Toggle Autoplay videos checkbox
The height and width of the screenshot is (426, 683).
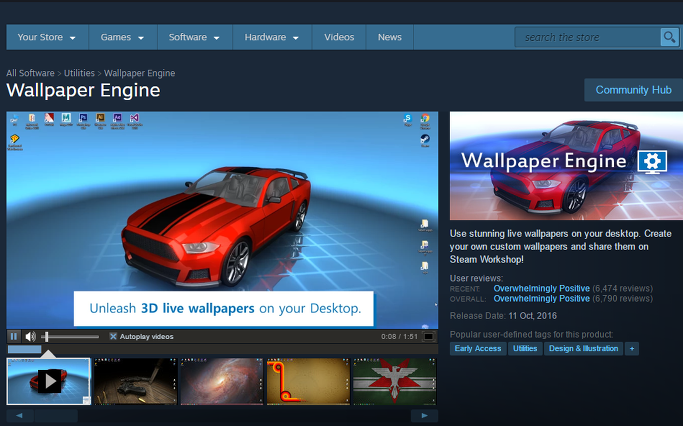click(113, 336)
